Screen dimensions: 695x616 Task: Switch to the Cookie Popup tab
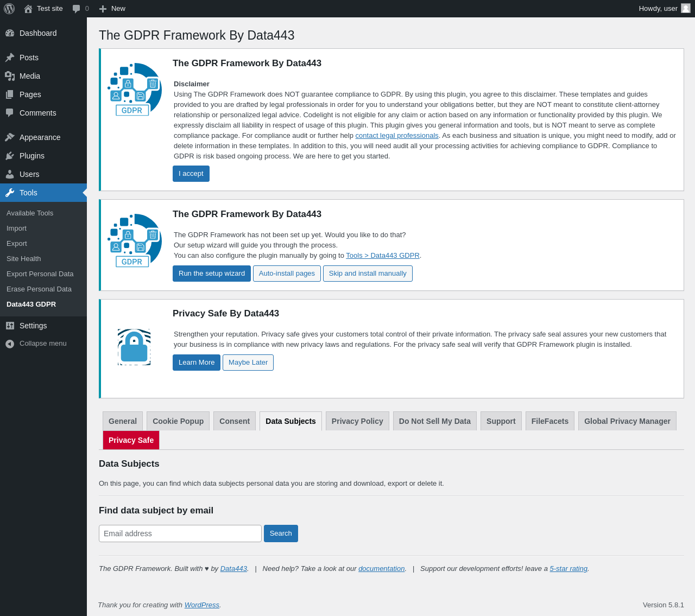[178, 421]
